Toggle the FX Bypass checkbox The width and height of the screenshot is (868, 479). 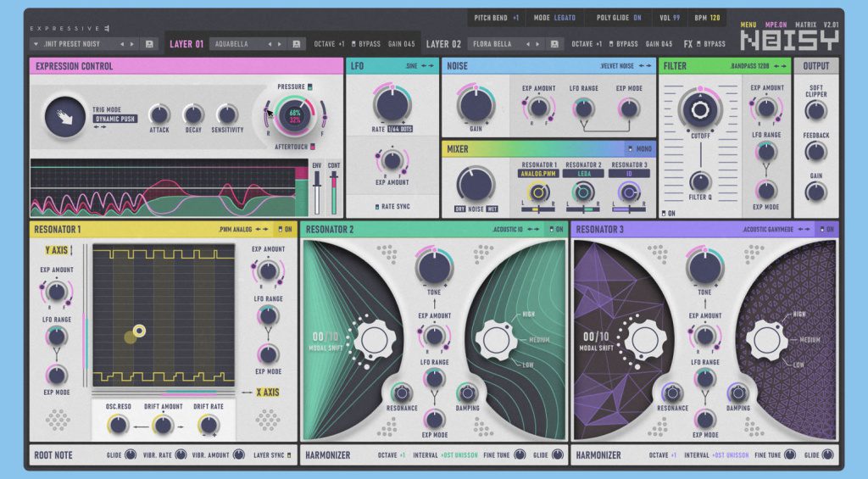pos(698,44)
